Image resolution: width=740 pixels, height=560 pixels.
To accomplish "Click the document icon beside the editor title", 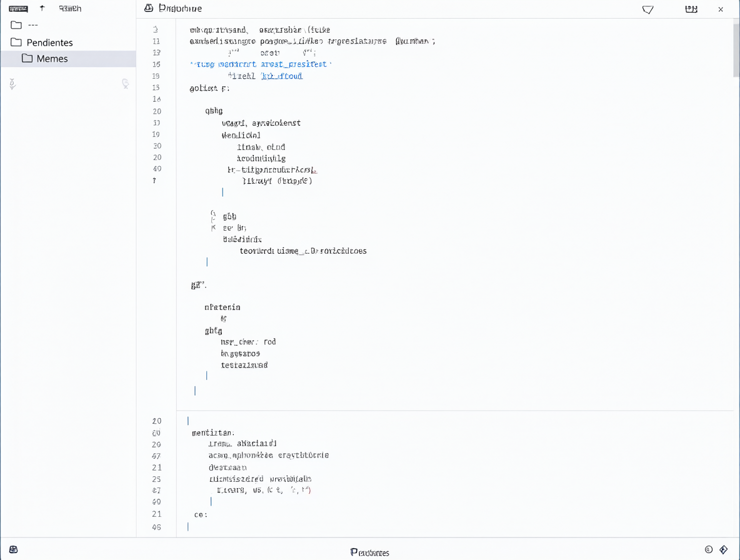I will pos(149,8).
